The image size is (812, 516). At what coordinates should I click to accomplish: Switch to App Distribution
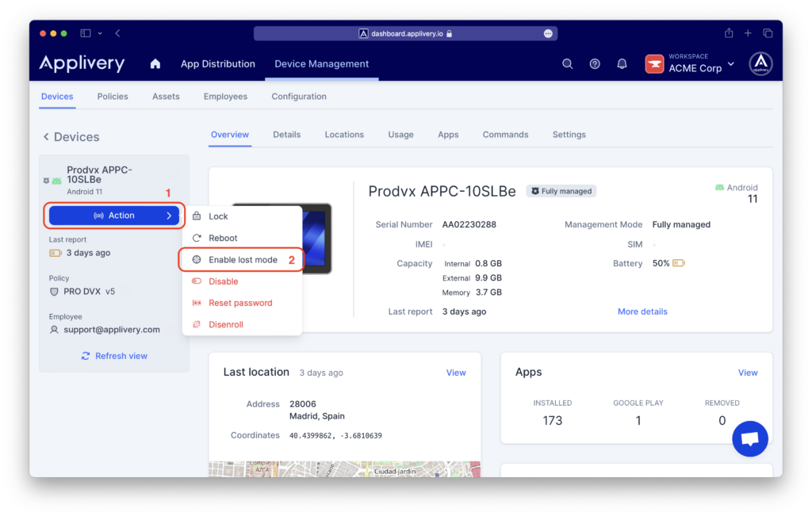coord(217,63)
